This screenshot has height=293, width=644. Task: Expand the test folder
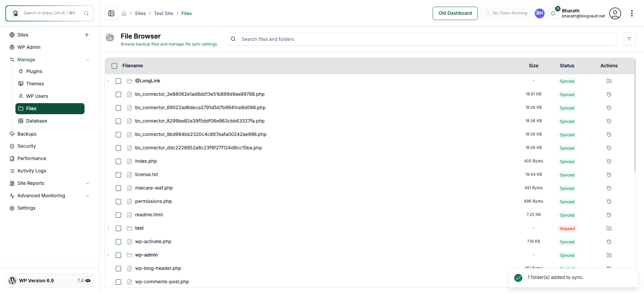click(108, 228)
